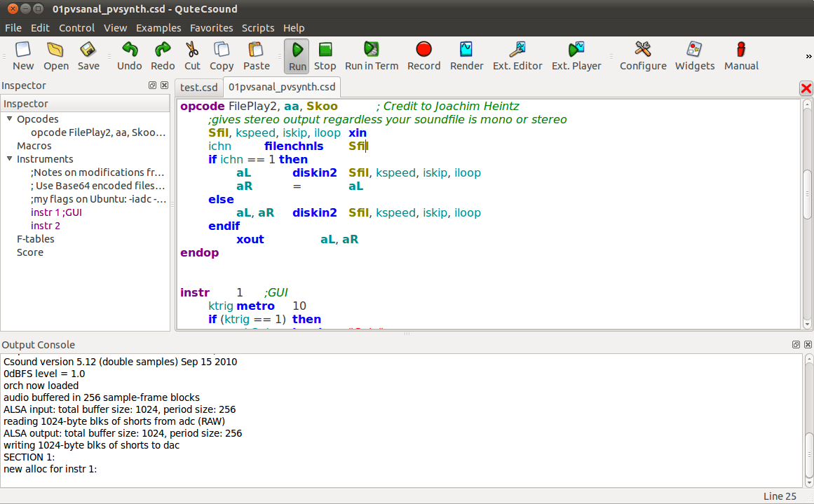Click the Inspector column header

[85, 104]
